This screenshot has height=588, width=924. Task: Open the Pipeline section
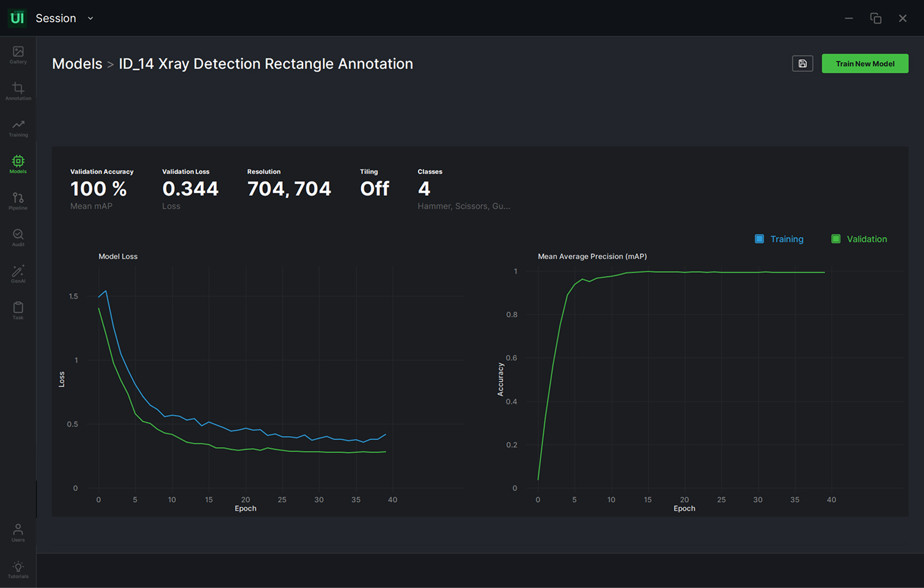coord(18,201)
